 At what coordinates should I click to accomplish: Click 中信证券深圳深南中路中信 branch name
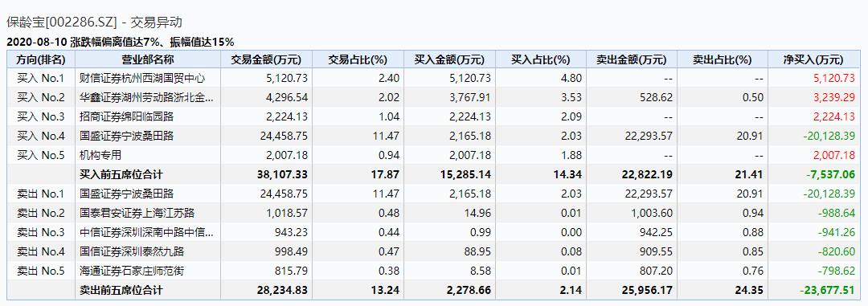tap(146, 232)
